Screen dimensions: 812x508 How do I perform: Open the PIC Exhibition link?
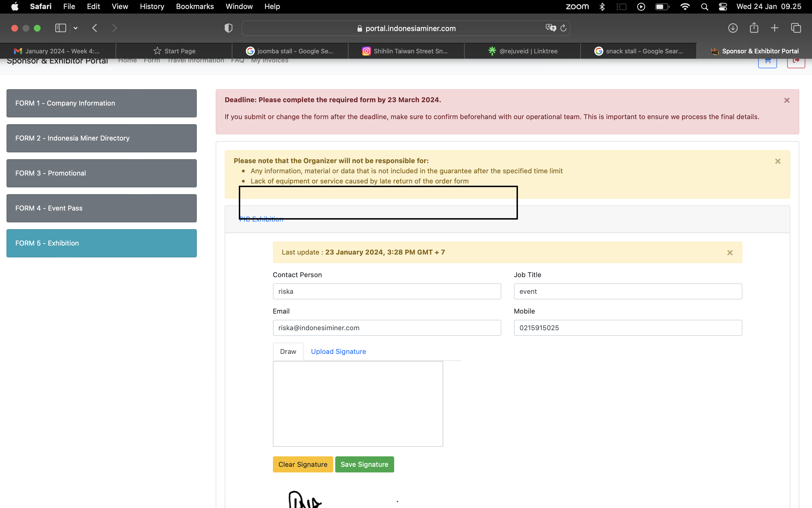[261, 219]
